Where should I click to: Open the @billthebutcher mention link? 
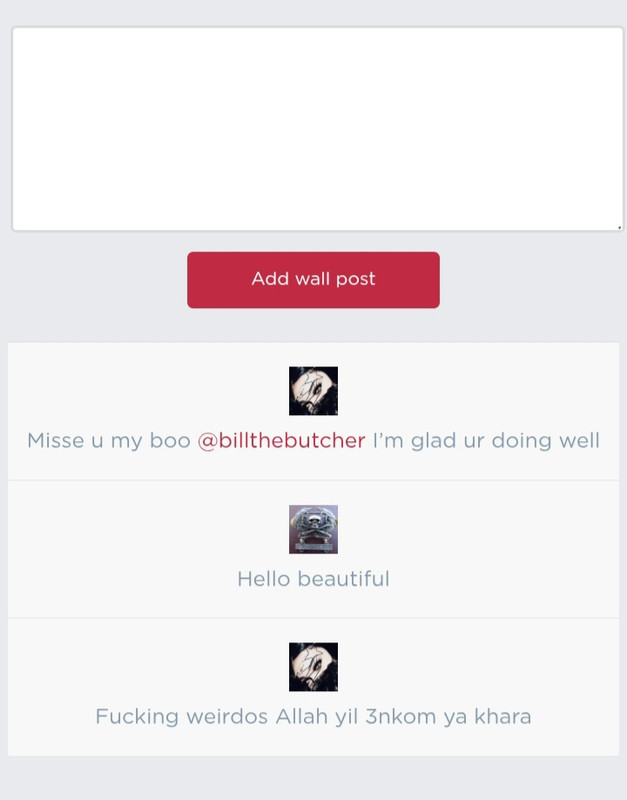click(281, 441)
